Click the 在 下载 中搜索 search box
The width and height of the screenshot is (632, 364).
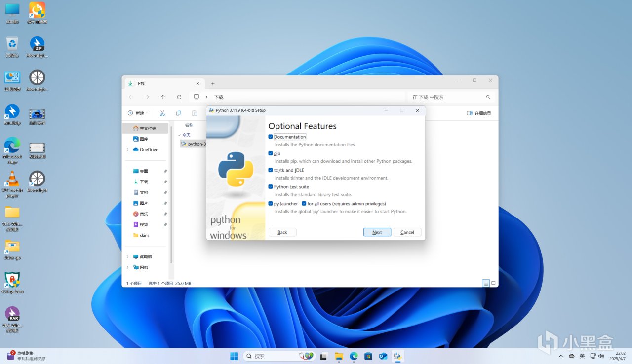point(451,97)
